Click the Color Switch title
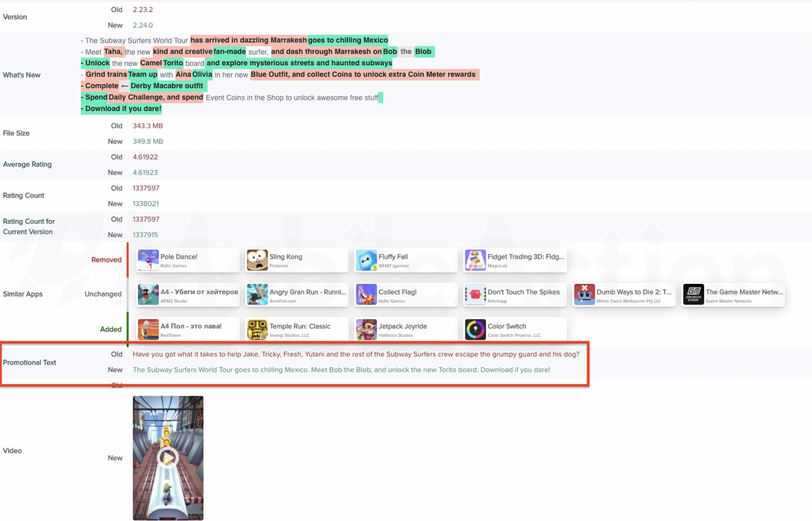Screen dimensions: 812x521 coord(507,327)
